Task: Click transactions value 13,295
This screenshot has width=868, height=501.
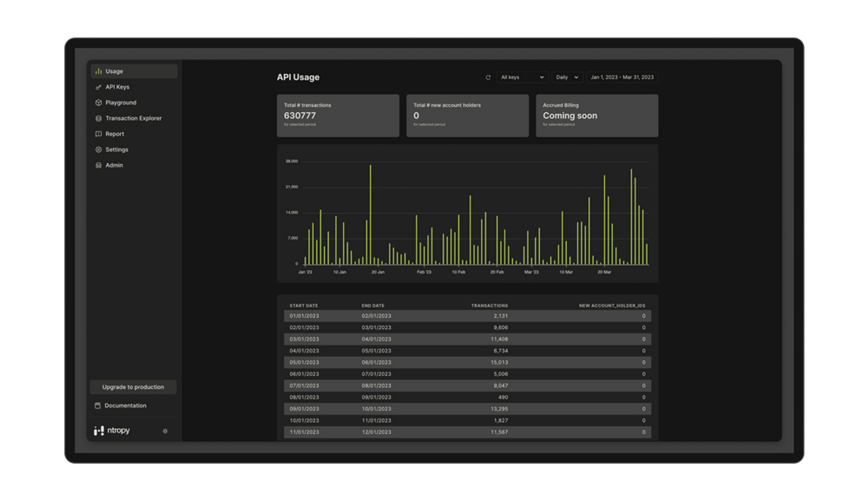Action: pos(499,409)
